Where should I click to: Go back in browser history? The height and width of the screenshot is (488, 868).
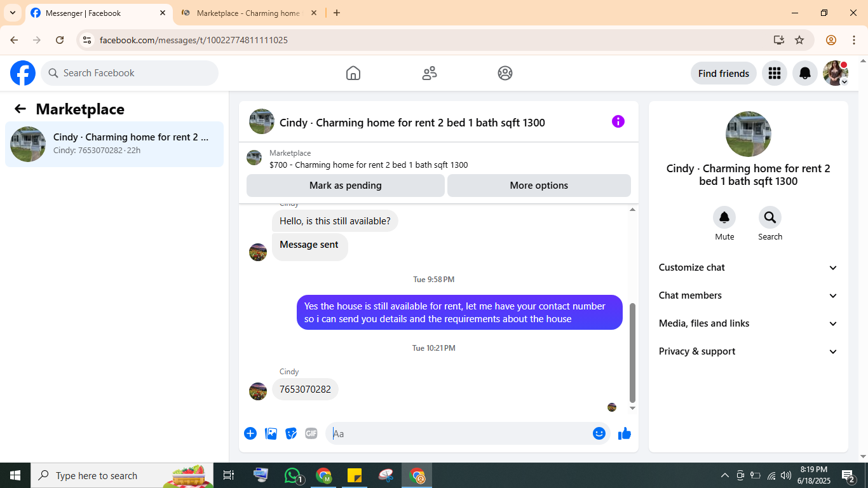14,40
